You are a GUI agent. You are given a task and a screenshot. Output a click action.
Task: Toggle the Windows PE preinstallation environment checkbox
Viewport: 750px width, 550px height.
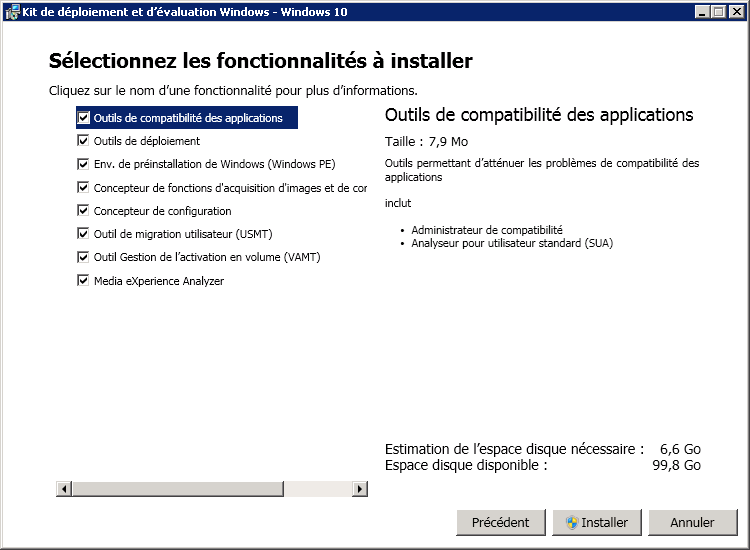tap(84, 164)
